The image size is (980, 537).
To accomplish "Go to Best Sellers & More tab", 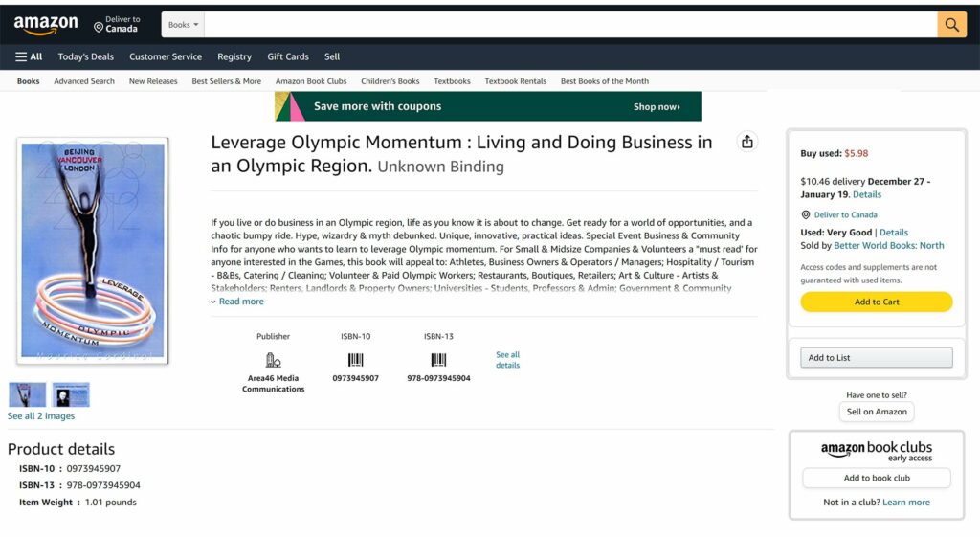I will coord(226,81).
